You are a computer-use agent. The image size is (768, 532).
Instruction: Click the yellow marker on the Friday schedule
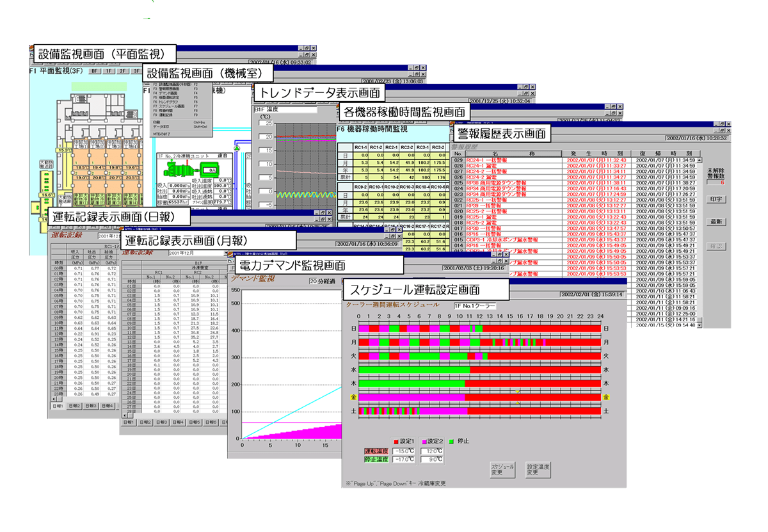click(x=517, y=391)
